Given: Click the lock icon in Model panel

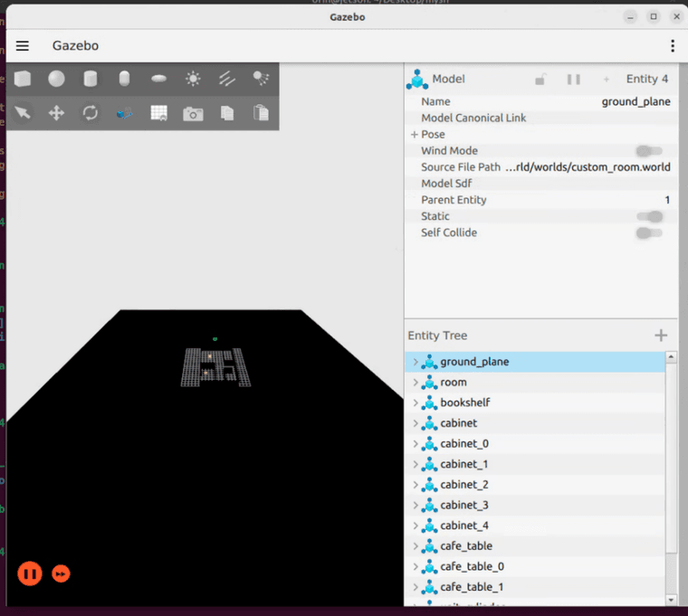Looking at the screenshot, I should 540,80.
